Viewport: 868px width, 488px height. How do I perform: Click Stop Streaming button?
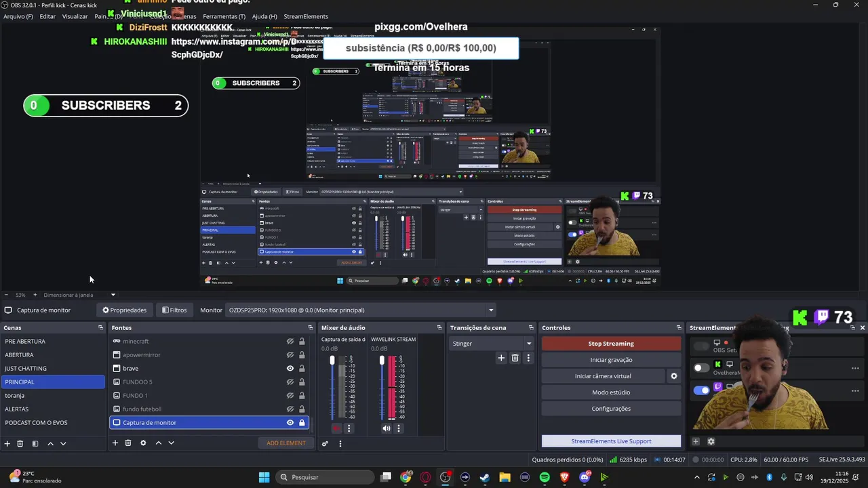[x=611, y=344]
